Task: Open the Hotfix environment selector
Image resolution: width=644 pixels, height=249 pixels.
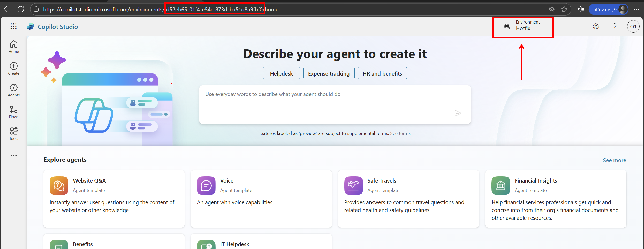Action: 522,27
